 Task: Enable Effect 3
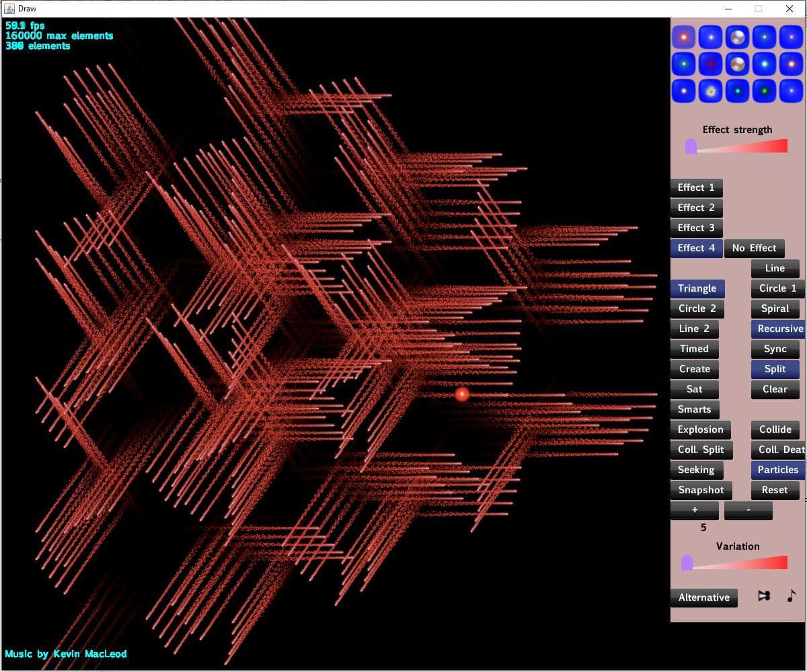(696, 228)
